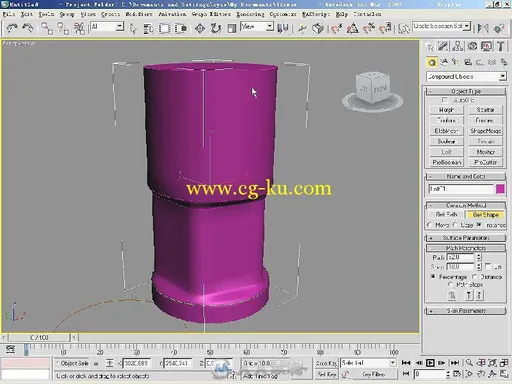Image resolution: width=512 pixels, height=384 pixels.
Task: Select the Geometry category icon
Action: (x=432, y=62)
